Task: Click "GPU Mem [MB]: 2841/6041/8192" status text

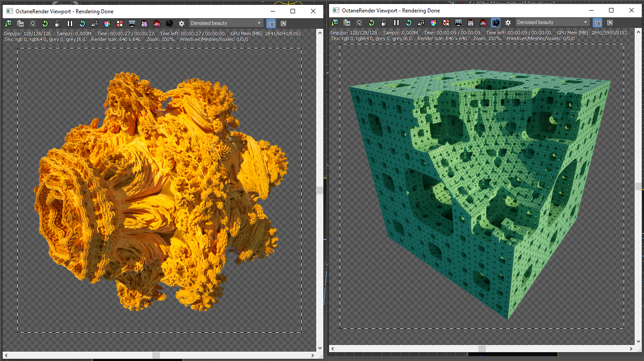Action: pos(266,34)
